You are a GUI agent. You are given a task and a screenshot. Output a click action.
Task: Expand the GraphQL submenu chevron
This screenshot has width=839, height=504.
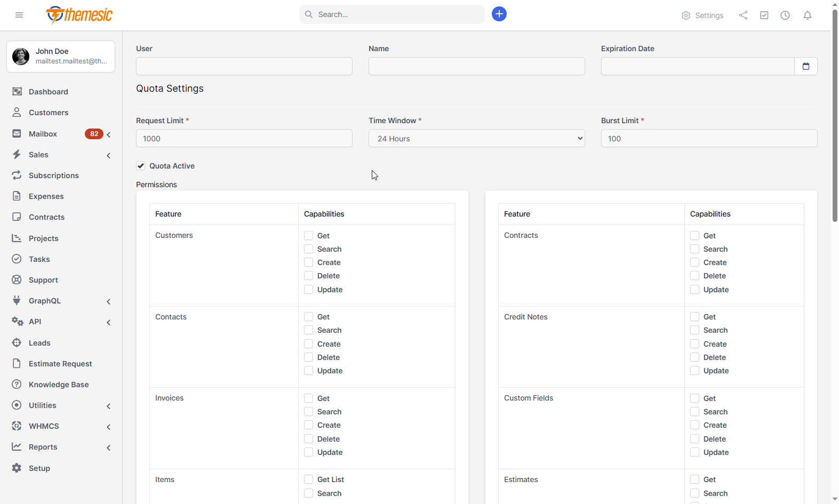tap(109, 301)
